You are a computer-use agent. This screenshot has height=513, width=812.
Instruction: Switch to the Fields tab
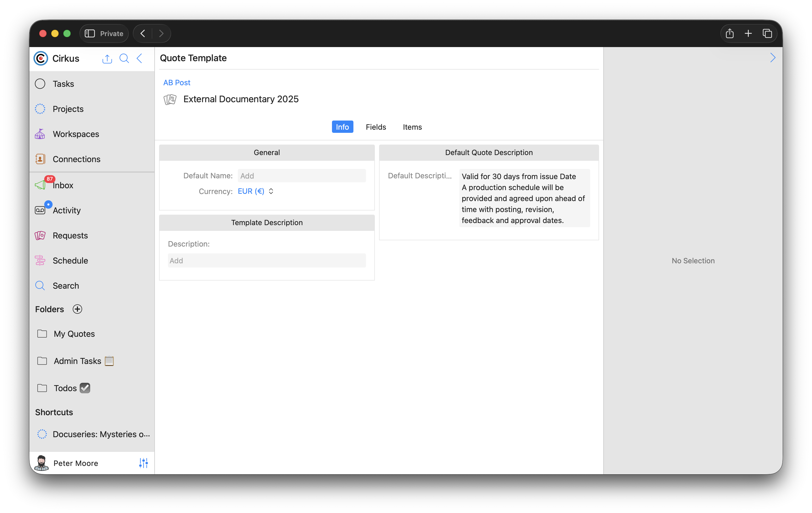tap(376, 127)
